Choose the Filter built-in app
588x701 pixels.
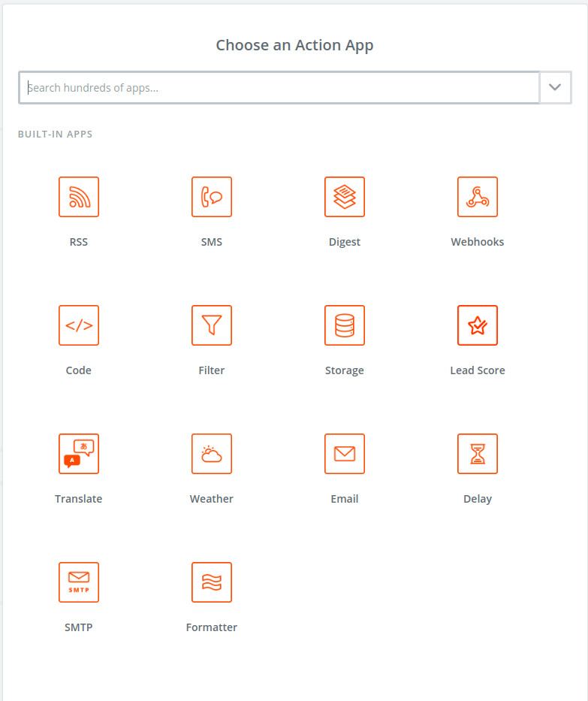point(212,325)
